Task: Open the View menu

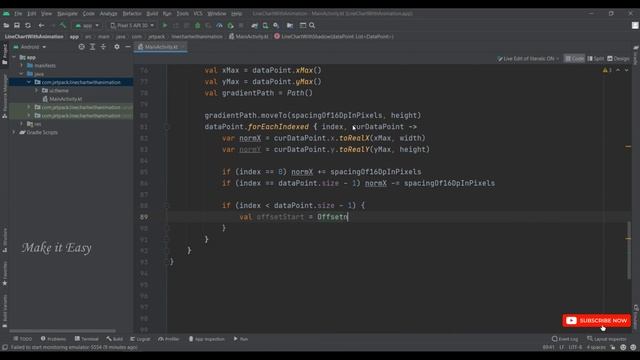Action: (47, 13)
